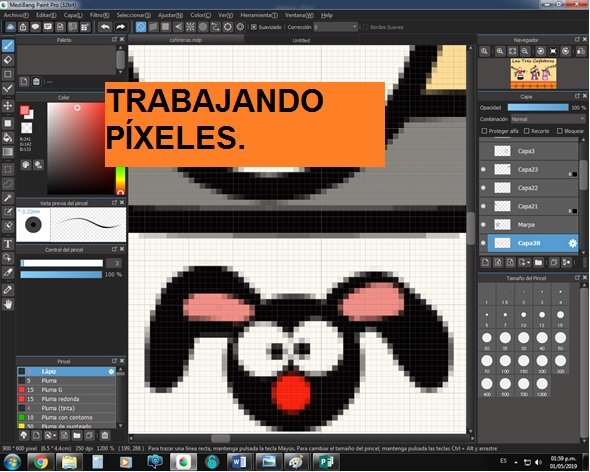Open Capa28 layer settings gear

572,244
